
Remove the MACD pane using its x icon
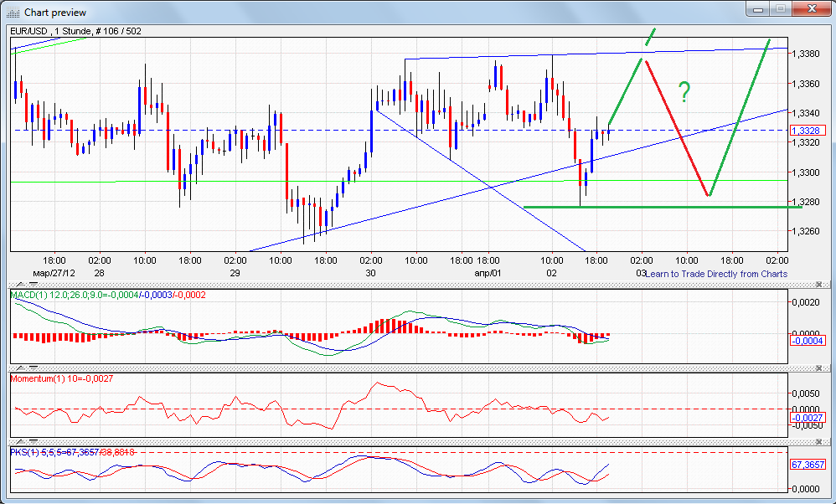(x=819, y=284)
